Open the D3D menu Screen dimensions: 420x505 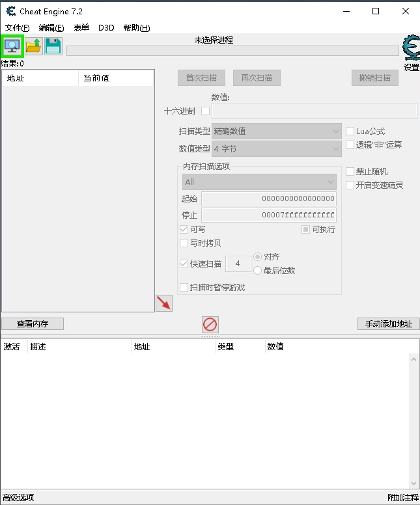point(106,28)
